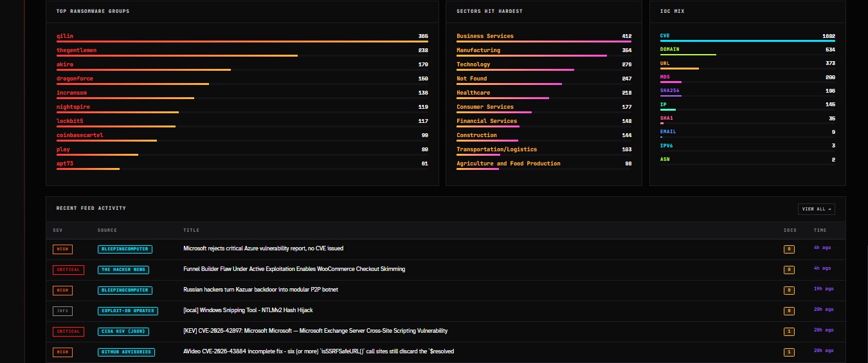Select the GITHUB ADVISORIES source badge
The height and width of the screenshot is (363, 868).
pyautogui.click(x=127, y=352)
